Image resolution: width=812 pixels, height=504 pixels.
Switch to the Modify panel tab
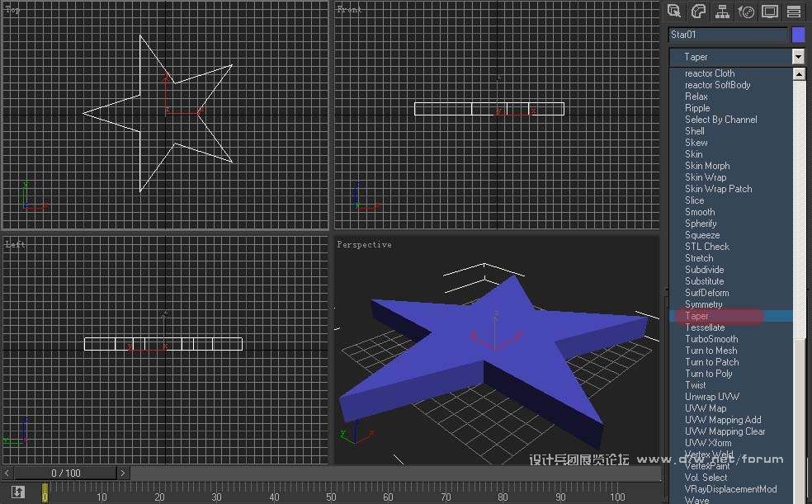click(698, 11)
